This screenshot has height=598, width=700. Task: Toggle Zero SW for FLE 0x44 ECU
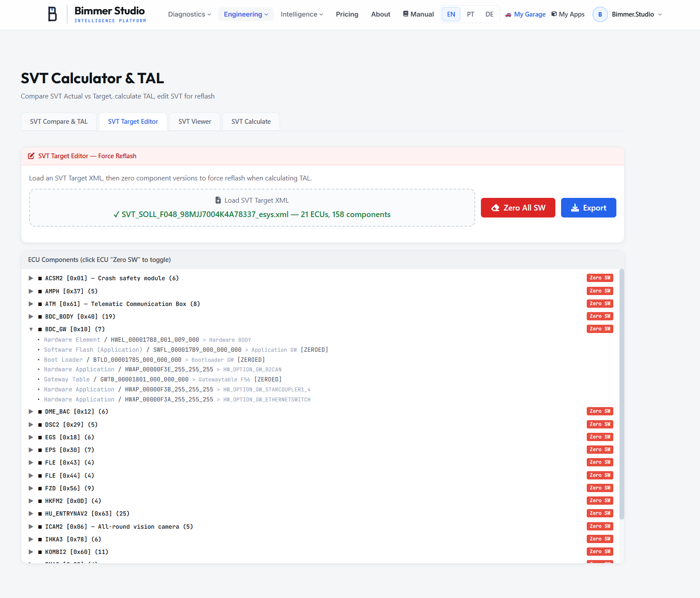[x=600, y=475]
